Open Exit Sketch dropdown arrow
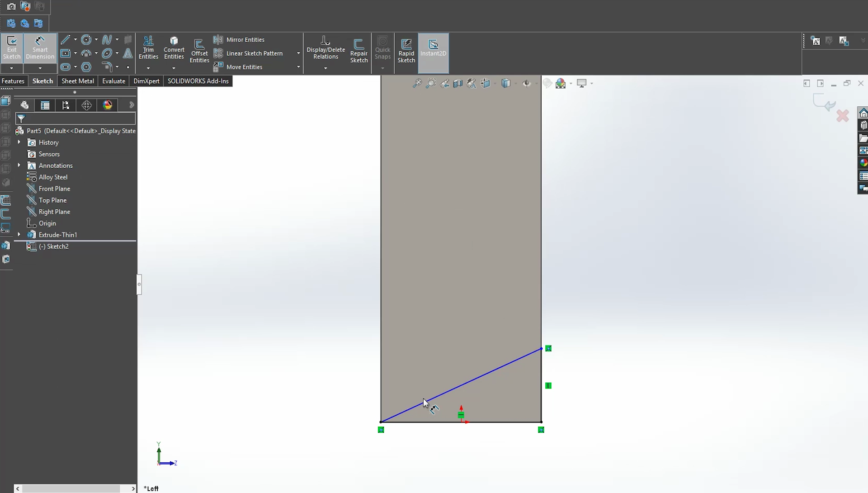 (x=12, y=68)
